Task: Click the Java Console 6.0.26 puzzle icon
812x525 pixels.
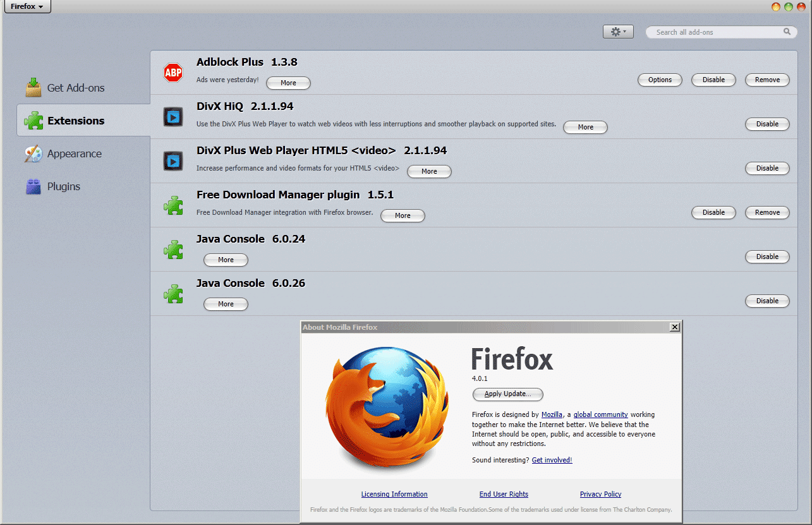Action: click(x=173, y=294)
